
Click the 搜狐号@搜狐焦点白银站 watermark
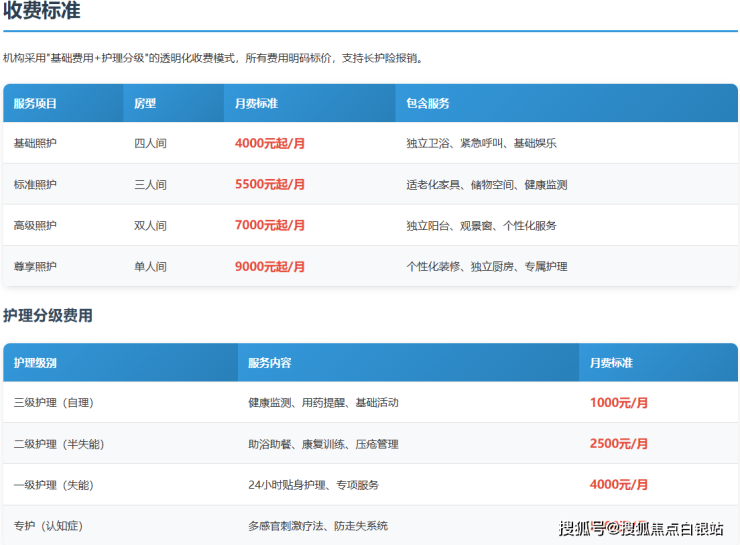click(641, 529)
